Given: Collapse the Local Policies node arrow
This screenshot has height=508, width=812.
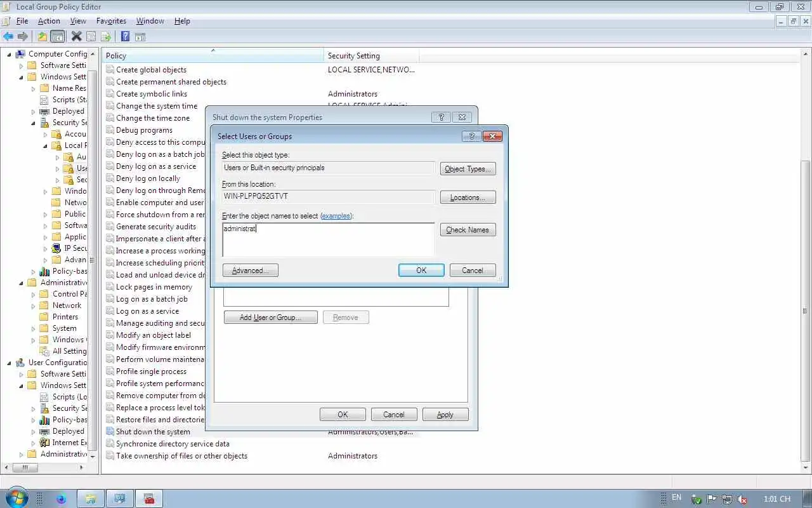Looking at the screenshot, I should coord(46,145).
